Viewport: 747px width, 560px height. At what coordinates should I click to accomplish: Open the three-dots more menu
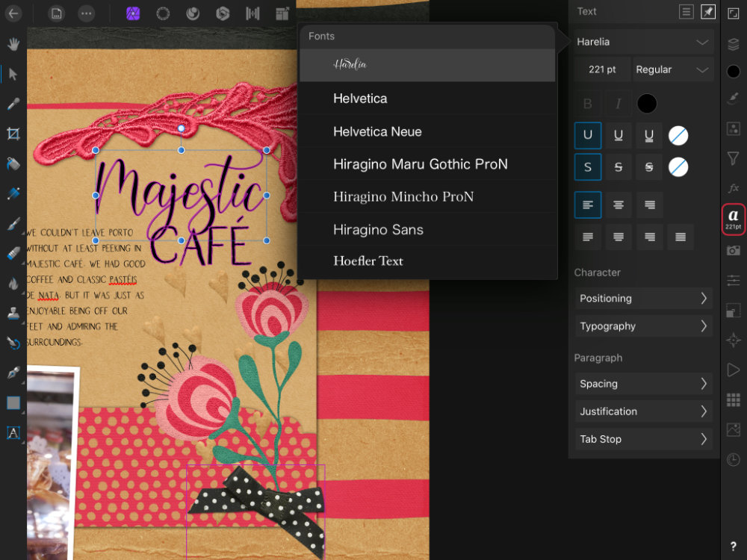[x=86, y=13]
